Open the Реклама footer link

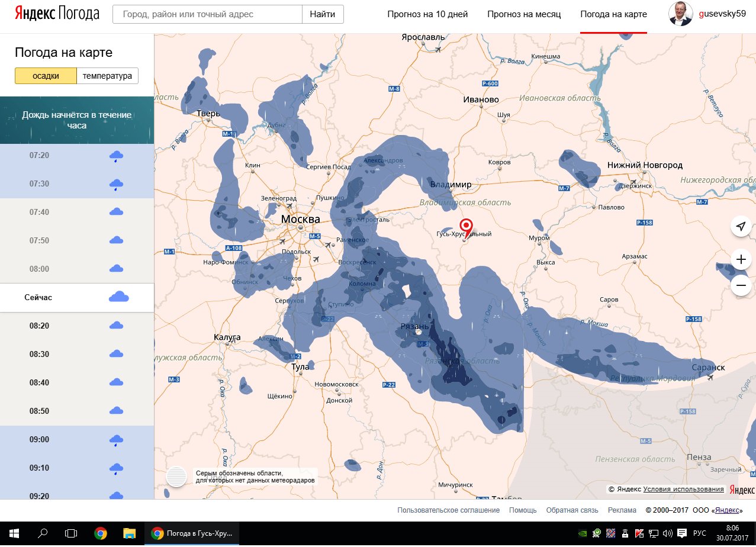[622, 510]
